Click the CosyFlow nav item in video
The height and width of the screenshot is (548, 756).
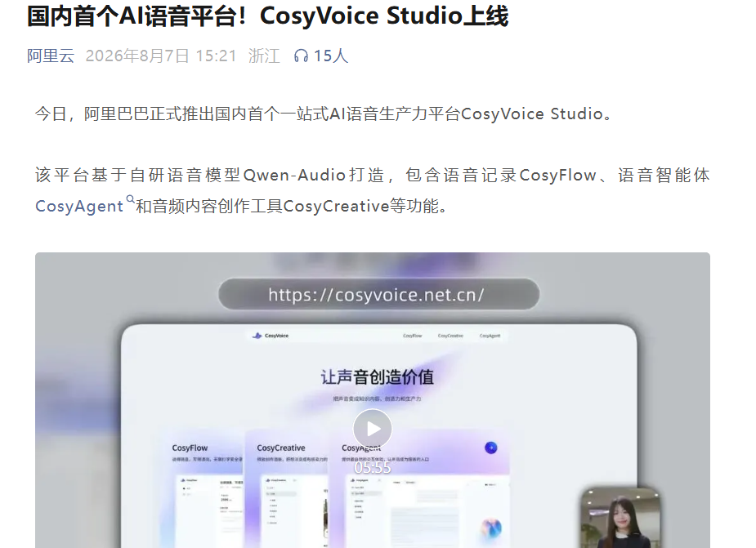412,336
